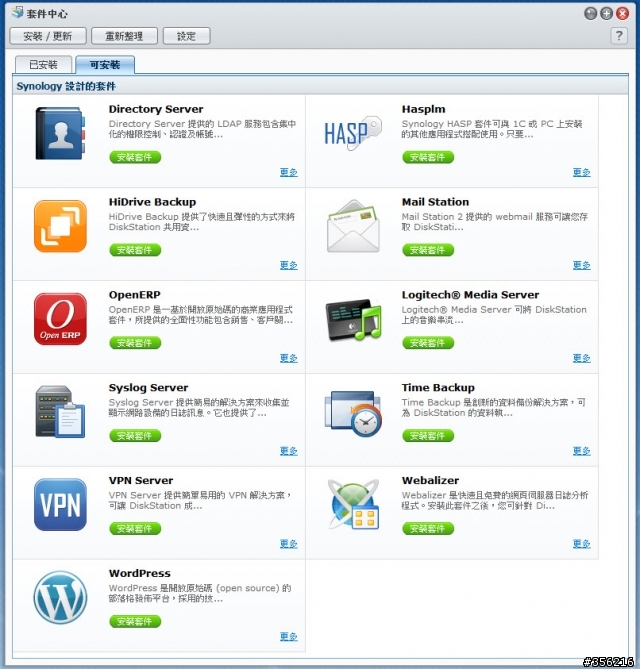Install the Syslog Server package
Image resolution: width=640 pixels, height=670 pixels.
[135, 435]
